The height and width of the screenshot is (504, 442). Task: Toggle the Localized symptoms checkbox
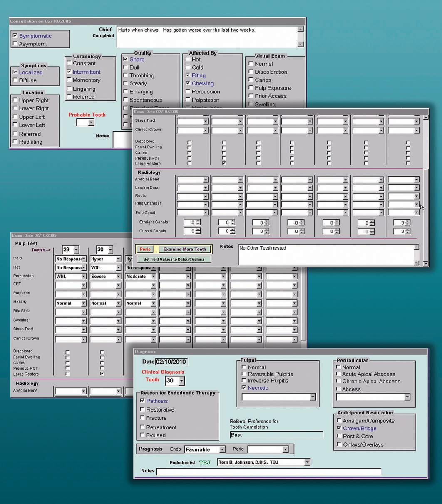click(15, 72)
